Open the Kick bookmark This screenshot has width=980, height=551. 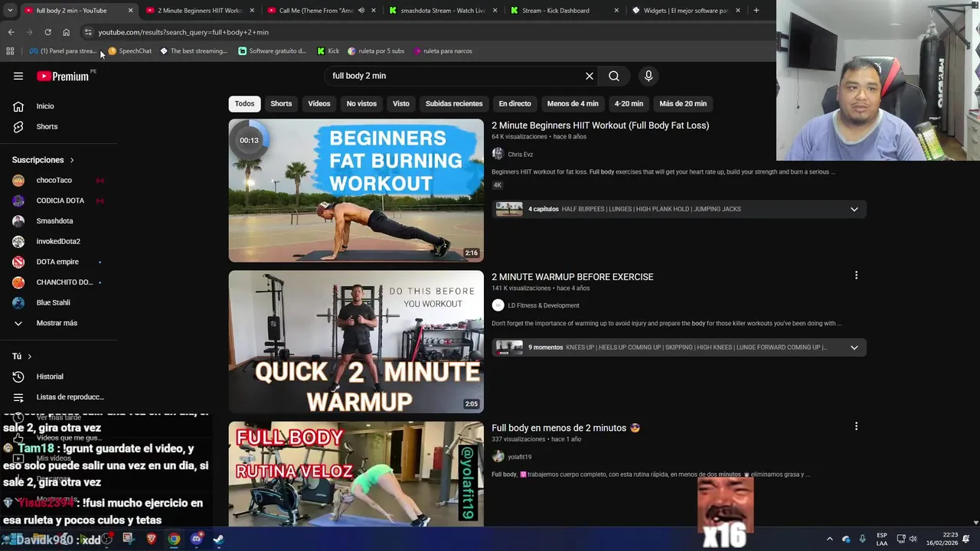[328, 51]
